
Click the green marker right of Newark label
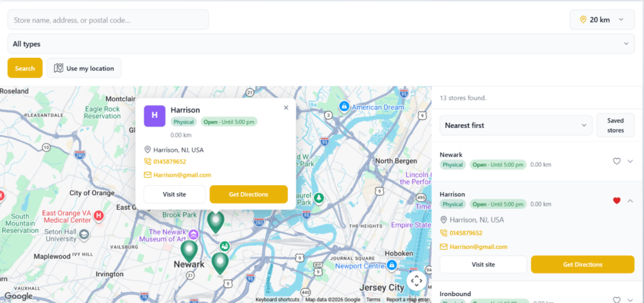219,263
